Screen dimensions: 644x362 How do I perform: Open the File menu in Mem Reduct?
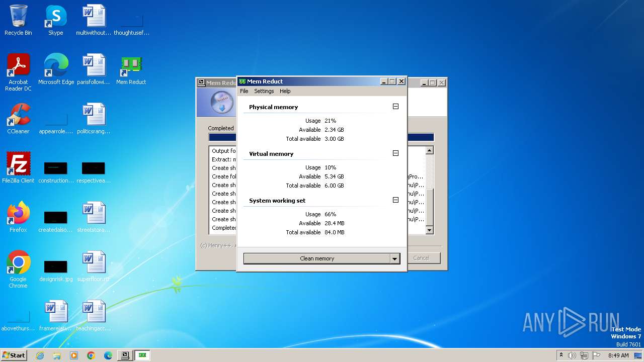244,91
